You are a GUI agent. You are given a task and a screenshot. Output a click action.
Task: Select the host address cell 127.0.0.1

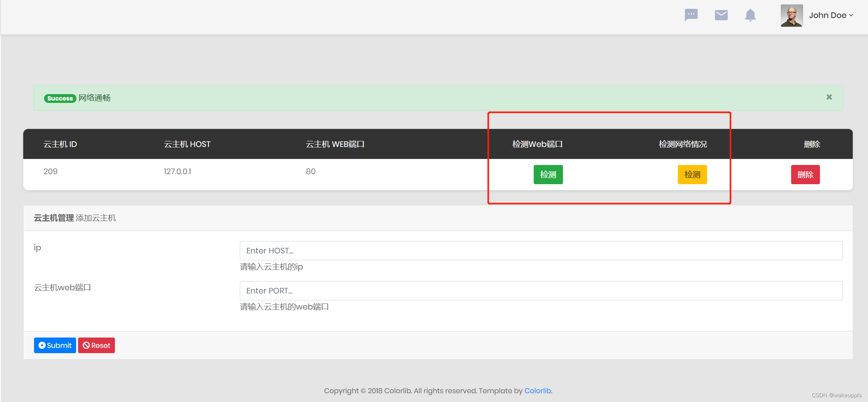177,171
